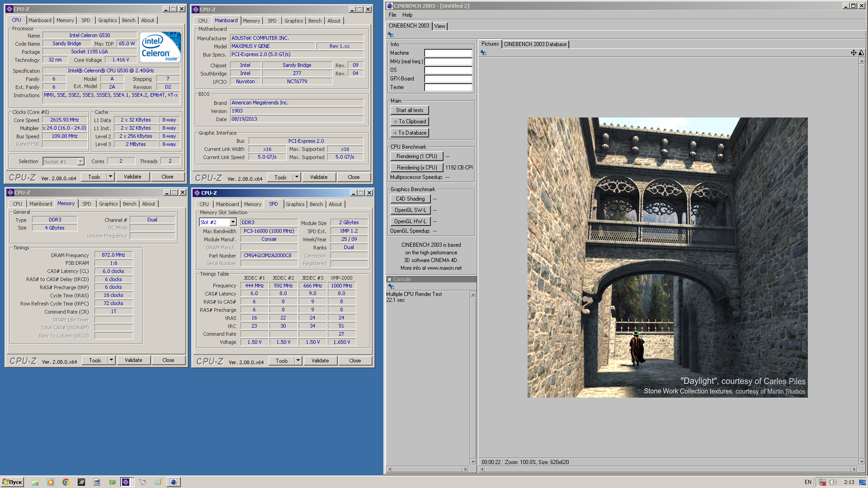
Task: Click the MAXIMUS V GENE model value
Action: point(273,46)
